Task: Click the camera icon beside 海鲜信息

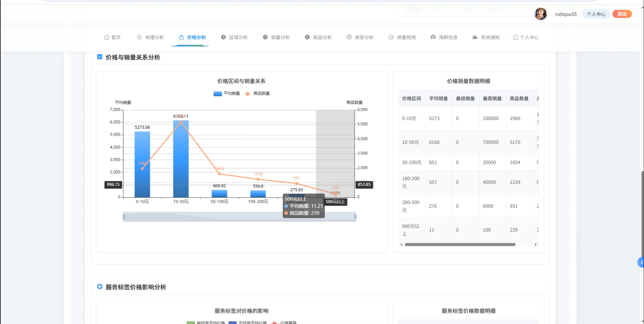Action: coord(433,37)
